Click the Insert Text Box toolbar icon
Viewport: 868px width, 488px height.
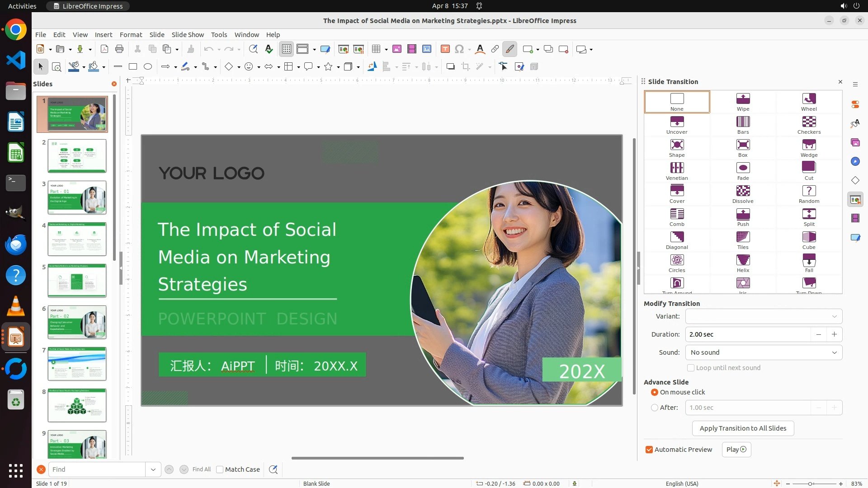(x=445, y=49)
